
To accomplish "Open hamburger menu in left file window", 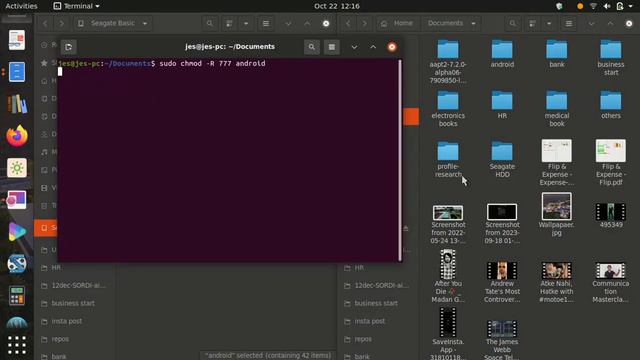I will tap(266, 23).
